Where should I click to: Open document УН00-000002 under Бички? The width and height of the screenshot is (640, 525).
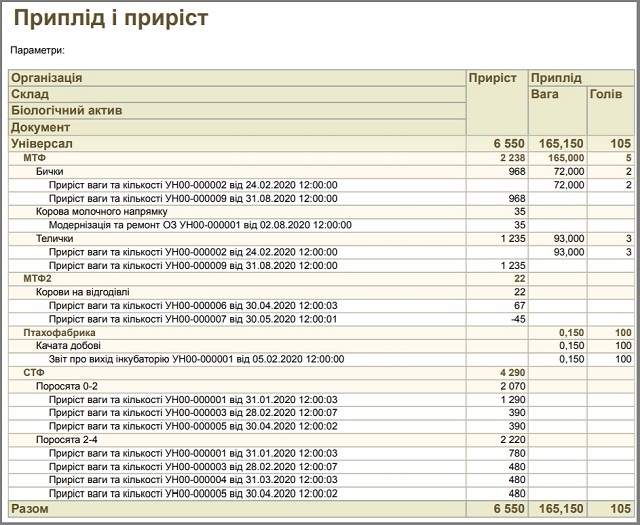(193, 185)
